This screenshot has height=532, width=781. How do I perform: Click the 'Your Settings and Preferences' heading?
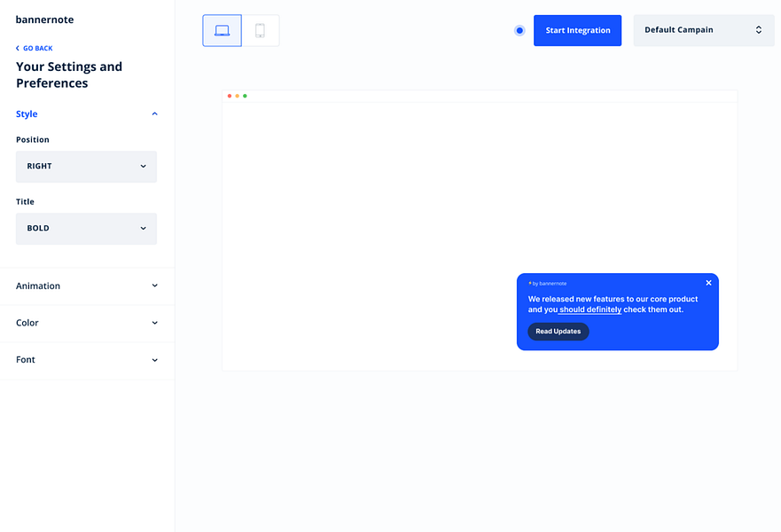(69, 74)
